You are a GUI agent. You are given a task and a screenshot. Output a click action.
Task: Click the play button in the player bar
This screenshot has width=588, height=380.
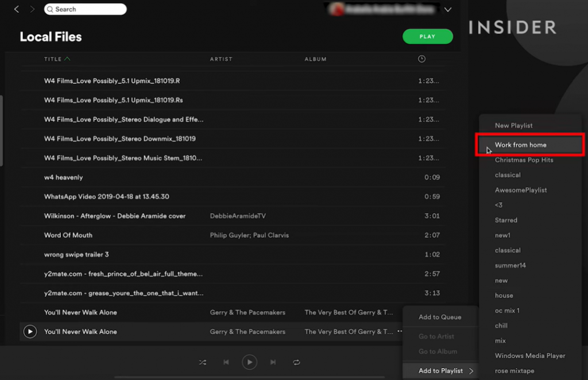pyautogui.click(x=249, y=362)
